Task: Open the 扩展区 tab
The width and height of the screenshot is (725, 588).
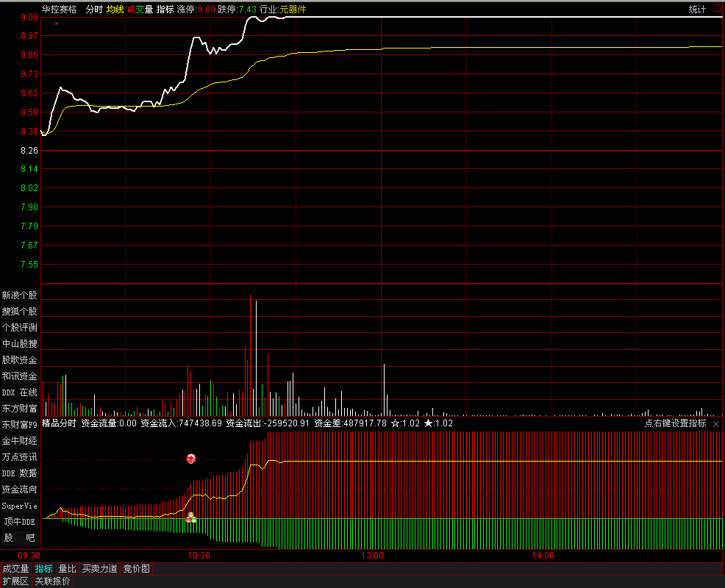Action: tap(15, 581)
